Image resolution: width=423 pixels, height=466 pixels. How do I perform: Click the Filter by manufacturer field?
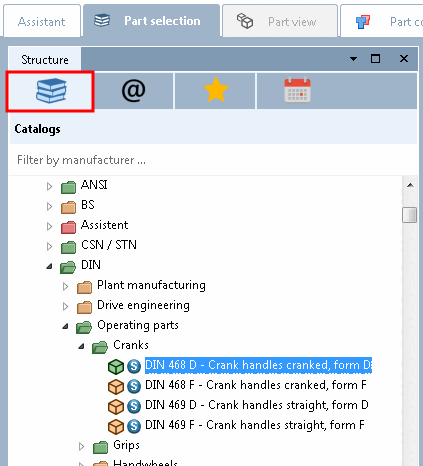[x=213, y=160]
